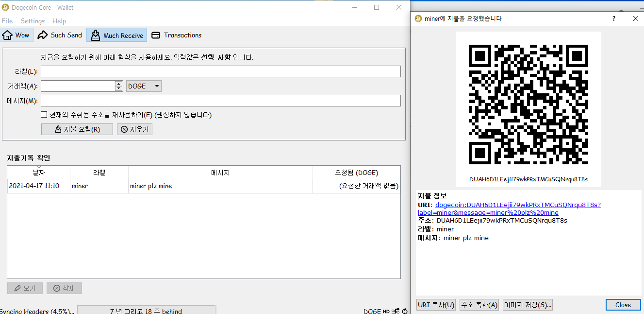Image resolution: width=644 pixels, height=314 pixels.
Task: Select the Much Receive tab
Action: pos(116,35)
